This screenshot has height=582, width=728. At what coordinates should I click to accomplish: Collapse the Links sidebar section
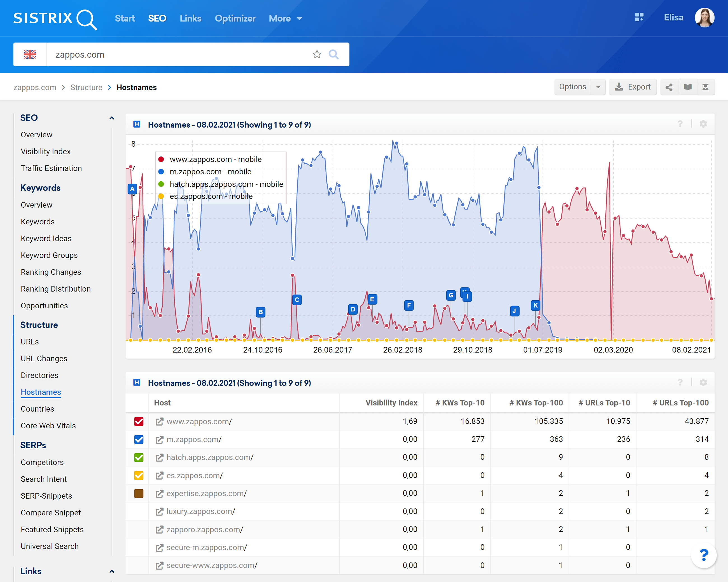pos(112,571)
